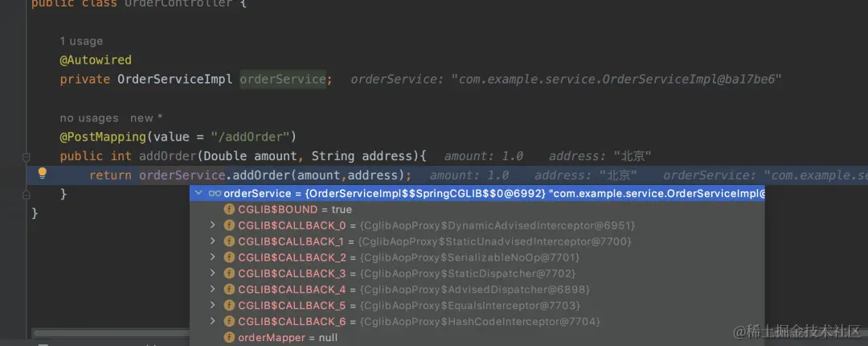Select the 'CGLIB$BOUND = true' row
Image resolution: width=868 pixels, height=346 pixels.
point(477,209)
